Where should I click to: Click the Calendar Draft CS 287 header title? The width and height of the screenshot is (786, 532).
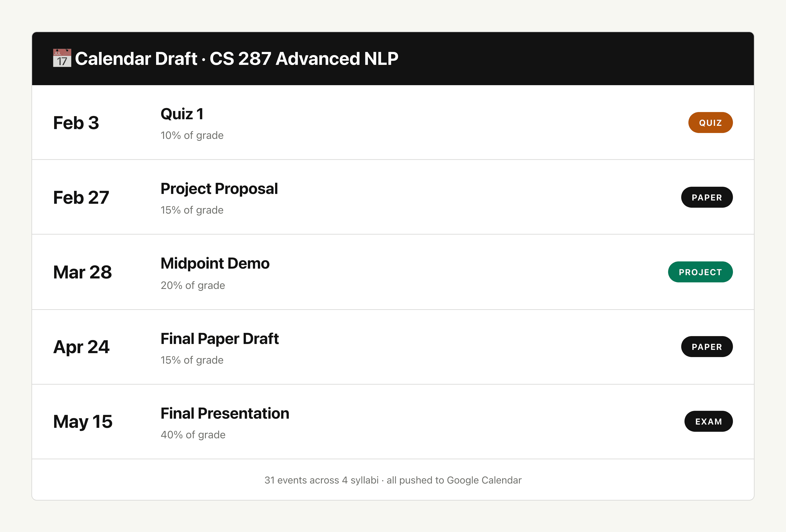(236, 59)
